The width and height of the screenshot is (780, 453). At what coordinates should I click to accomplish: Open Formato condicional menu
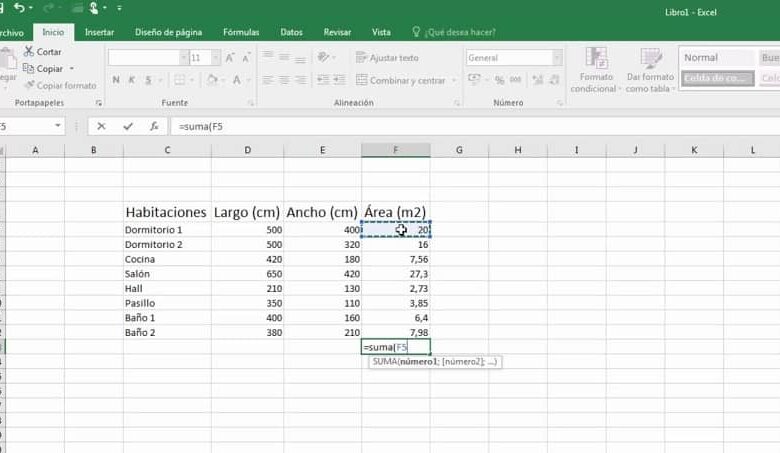(595, 70)
